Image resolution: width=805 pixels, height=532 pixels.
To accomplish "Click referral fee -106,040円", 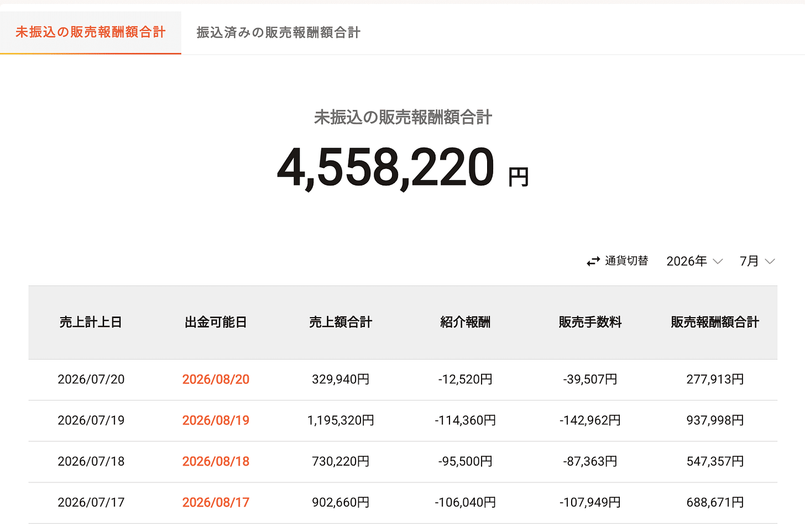I will pyautogui.click(x=465, y=502).
